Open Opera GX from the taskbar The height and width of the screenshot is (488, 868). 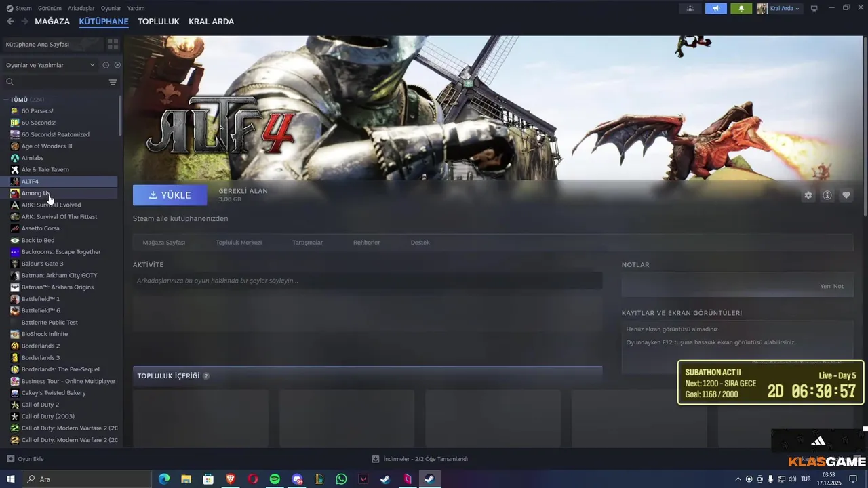coord(252,479)
